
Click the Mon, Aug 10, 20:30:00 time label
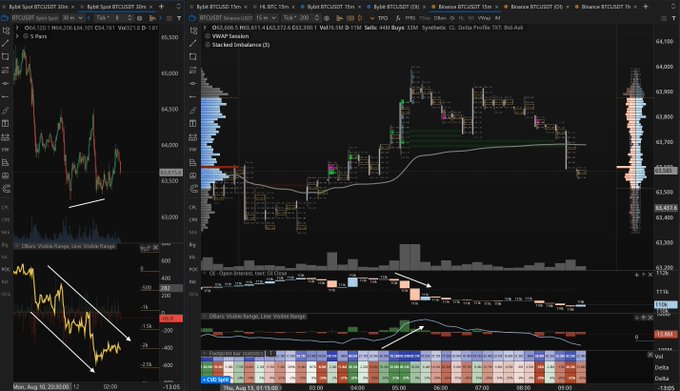point(41,386)
